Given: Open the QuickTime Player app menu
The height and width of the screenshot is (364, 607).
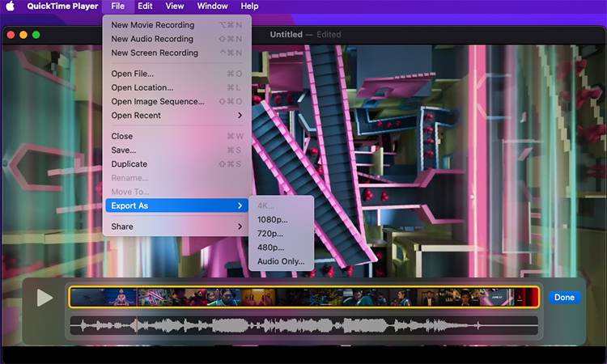Looking at the screenshot, I should click(x=62, y=6).
